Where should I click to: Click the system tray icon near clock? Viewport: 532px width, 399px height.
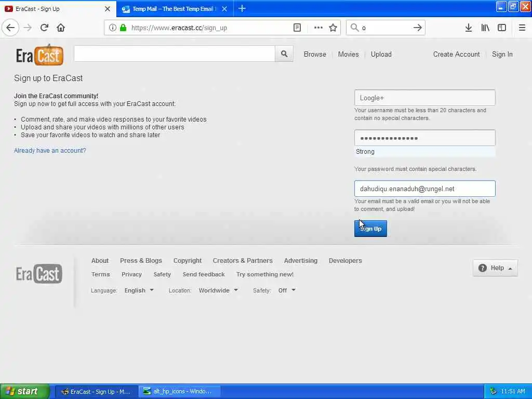click(x=494, y=391)
